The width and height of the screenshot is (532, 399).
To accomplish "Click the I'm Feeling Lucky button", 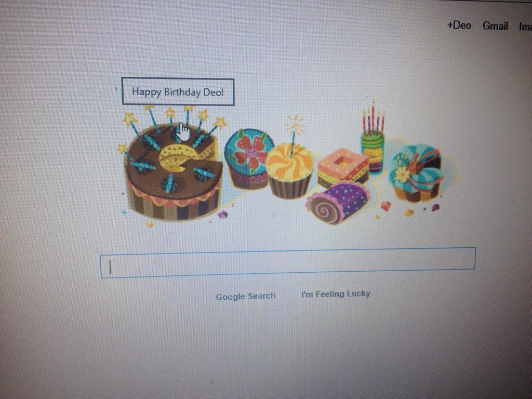I will coord(336,294).
